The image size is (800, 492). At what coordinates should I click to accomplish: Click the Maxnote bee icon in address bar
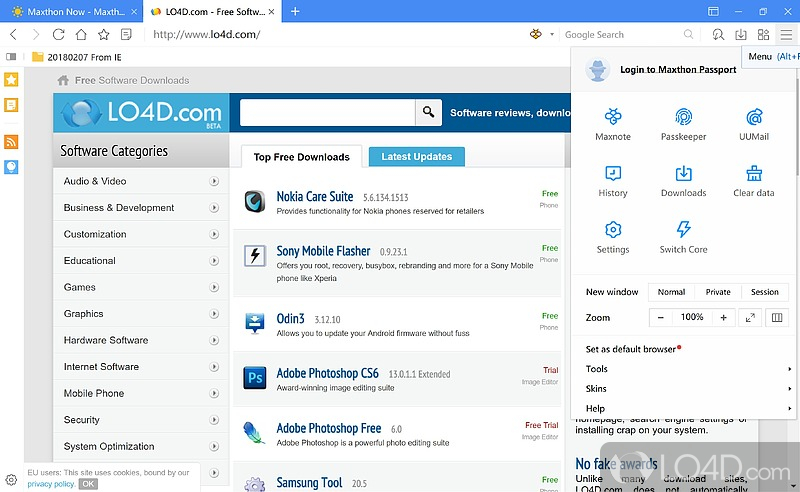(536, 34)
